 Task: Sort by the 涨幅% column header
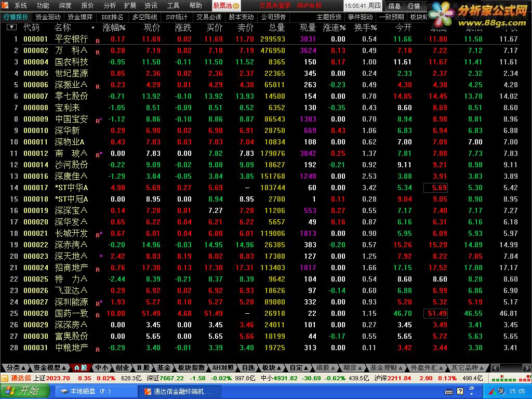tap(114, 28)
